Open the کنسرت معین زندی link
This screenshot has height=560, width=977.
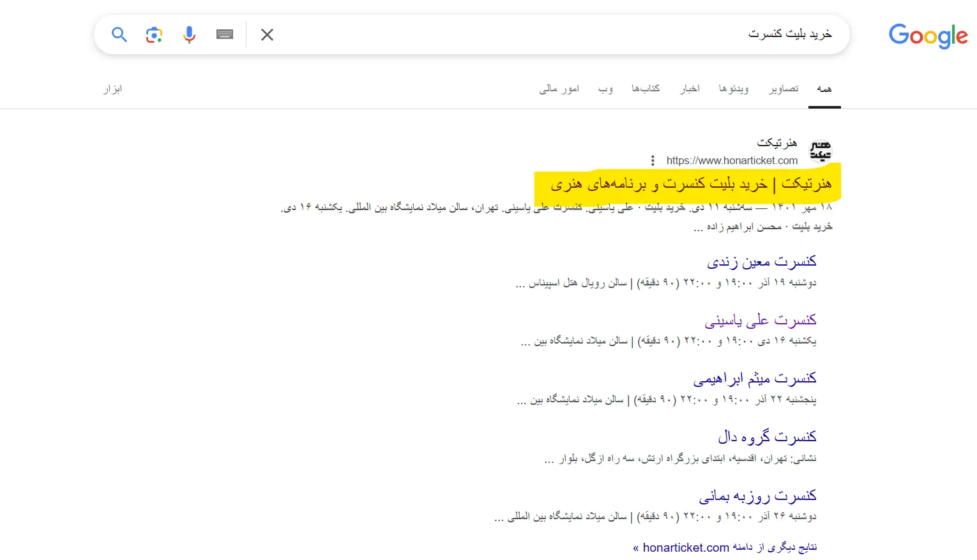[x=761, y=261]
